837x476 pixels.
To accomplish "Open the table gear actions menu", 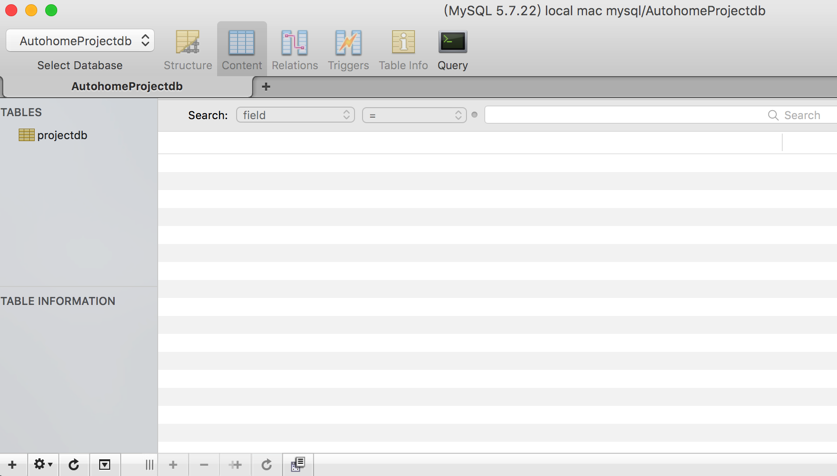I will pos(43,465).
